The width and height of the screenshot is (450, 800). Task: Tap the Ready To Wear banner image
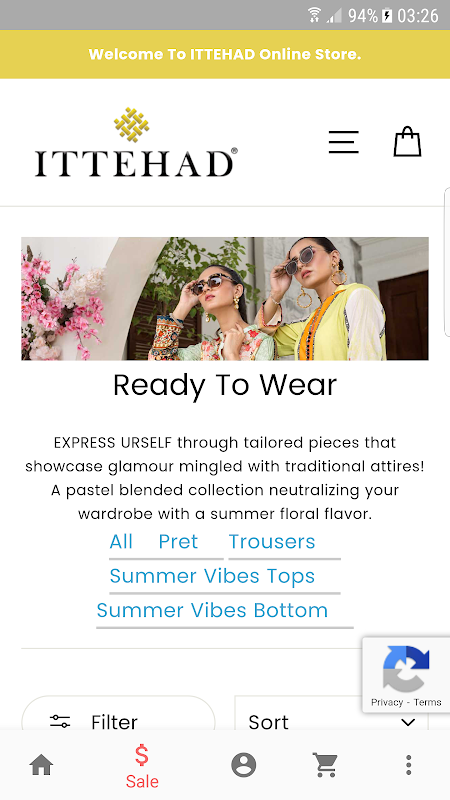click(x=224, y=298)
